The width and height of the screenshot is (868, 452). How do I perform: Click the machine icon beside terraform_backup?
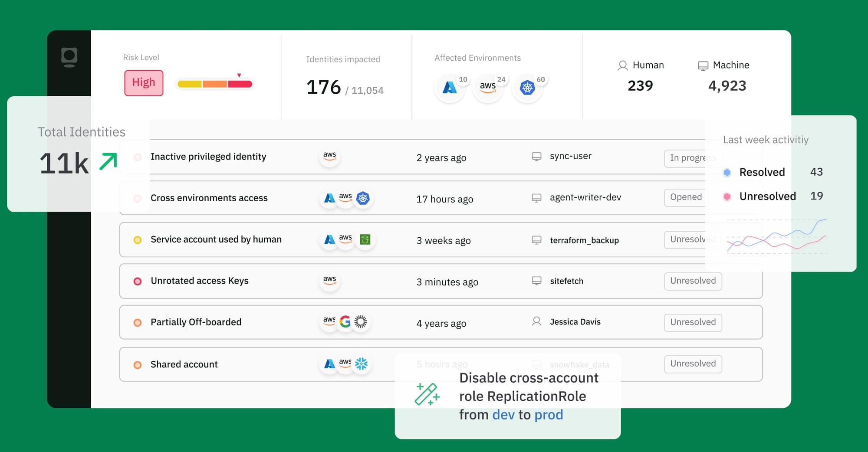click(536, 240)
